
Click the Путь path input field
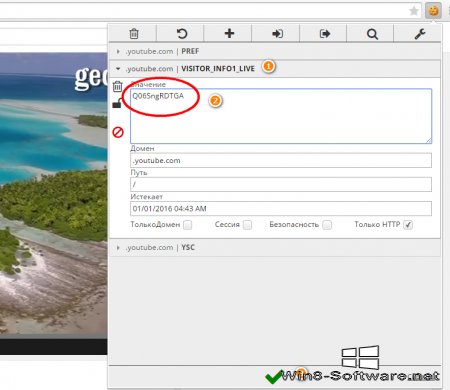[x=281, y=184]
